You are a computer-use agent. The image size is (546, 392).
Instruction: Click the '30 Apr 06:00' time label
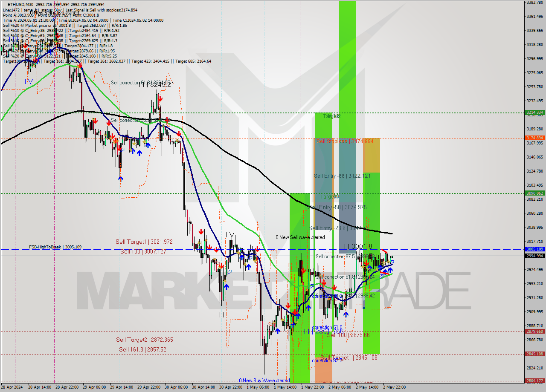176,387
